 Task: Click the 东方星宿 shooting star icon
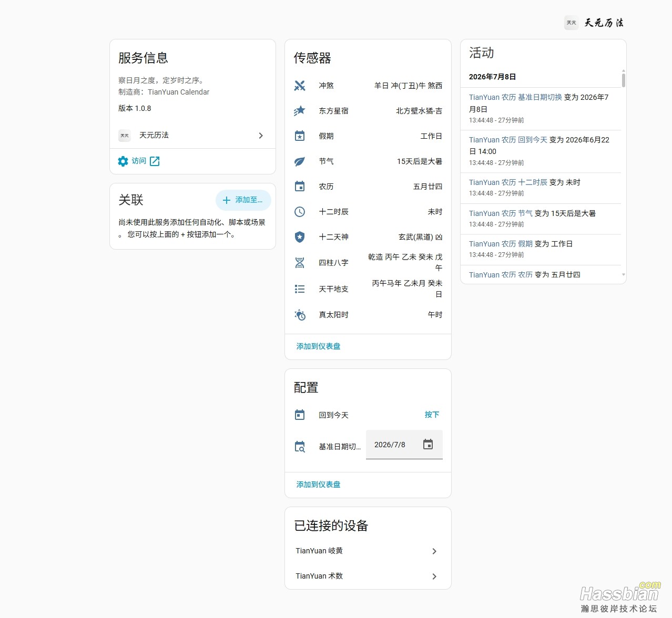(x=300, y=111)
